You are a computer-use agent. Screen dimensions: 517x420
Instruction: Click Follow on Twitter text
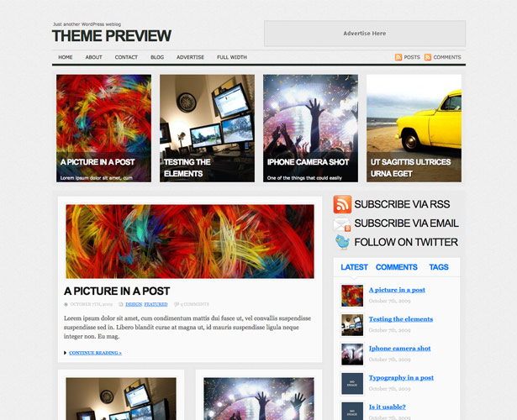click(x=406, y=243)
